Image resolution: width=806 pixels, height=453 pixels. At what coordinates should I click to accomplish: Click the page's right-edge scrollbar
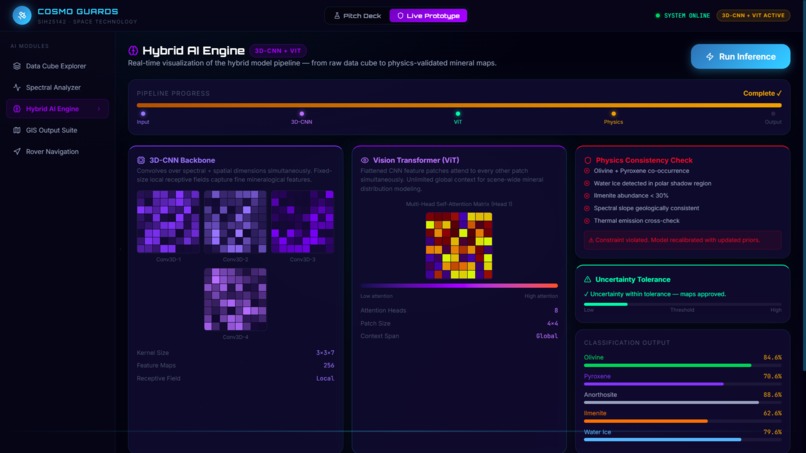[803, 185]
